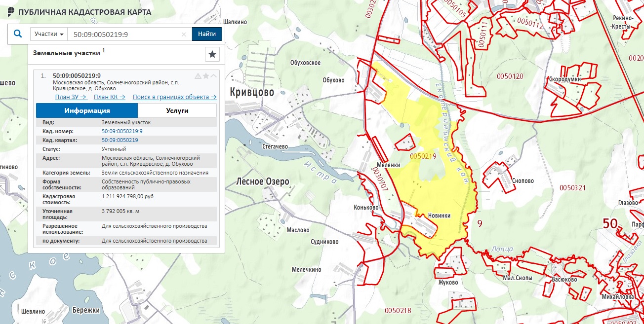Screen dimensions: 644x324
Task: Click the magnifying glass search icon
Action: [18, 34]
